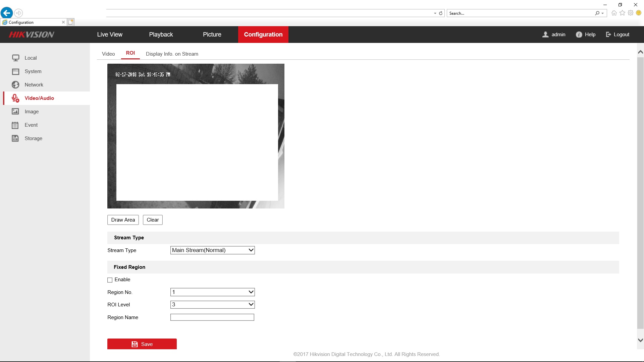Click the Help info icon

[x=579, y=35]
